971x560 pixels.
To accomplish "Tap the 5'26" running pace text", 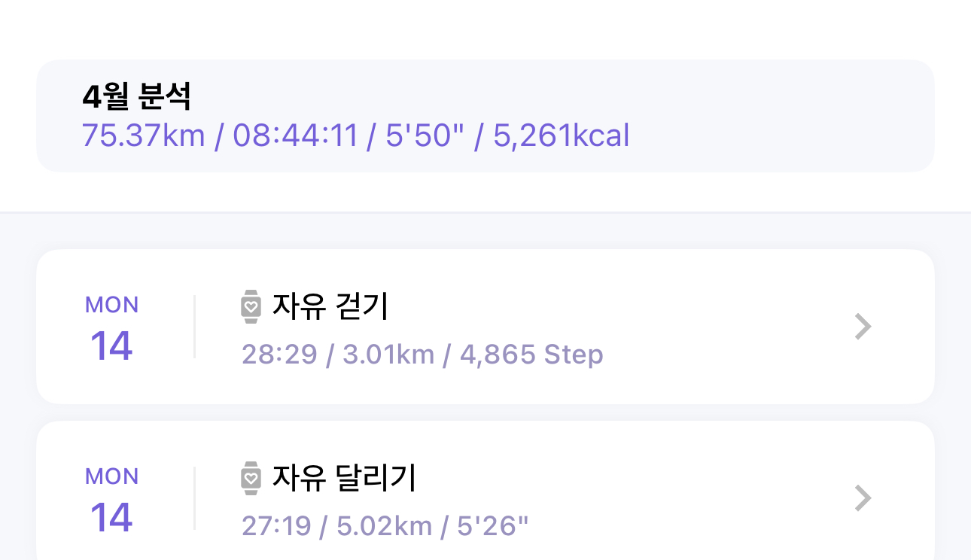I will coord(493,526).
